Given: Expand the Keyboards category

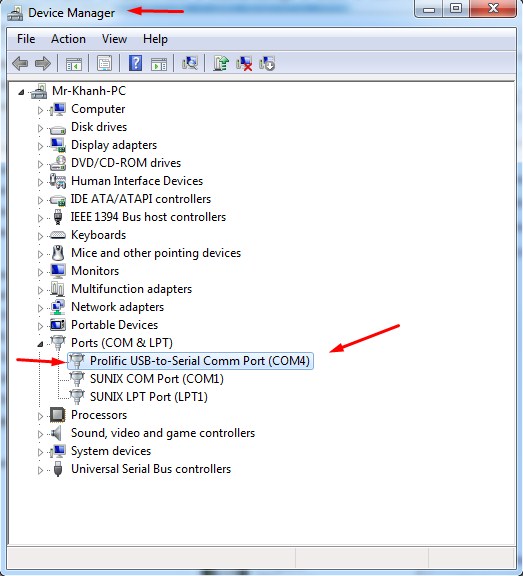Looking at the screenshot, I should (x=40, y=236).
